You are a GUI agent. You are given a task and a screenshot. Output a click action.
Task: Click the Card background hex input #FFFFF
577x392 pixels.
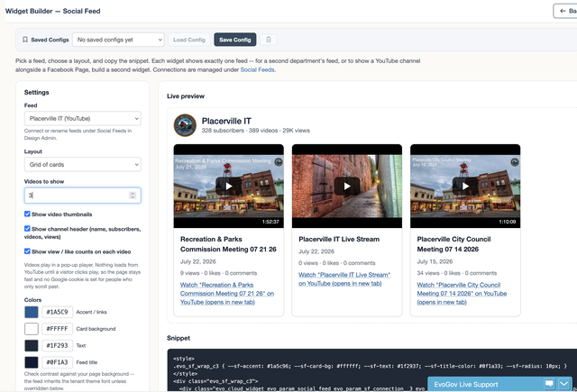[57, 329]
